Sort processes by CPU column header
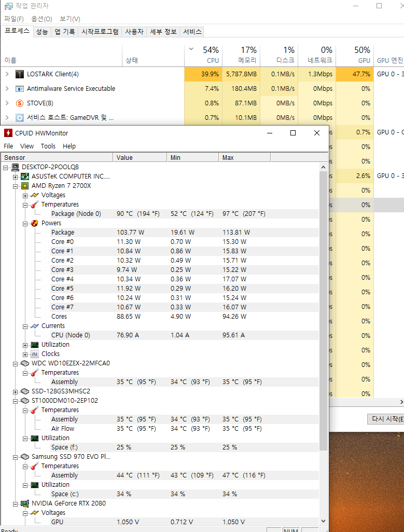404x532 pixels. (x=203, y=56)
